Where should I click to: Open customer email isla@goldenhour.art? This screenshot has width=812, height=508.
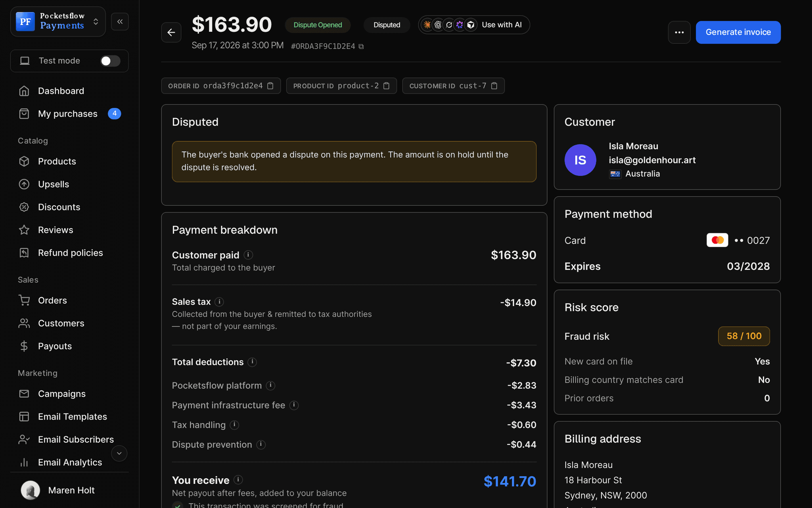click(x=652, y=160)
